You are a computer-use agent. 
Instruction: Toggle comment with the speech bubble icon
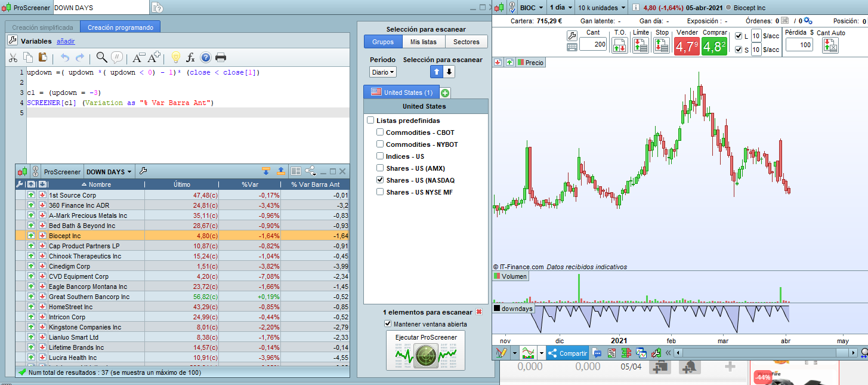coord(117,57)
